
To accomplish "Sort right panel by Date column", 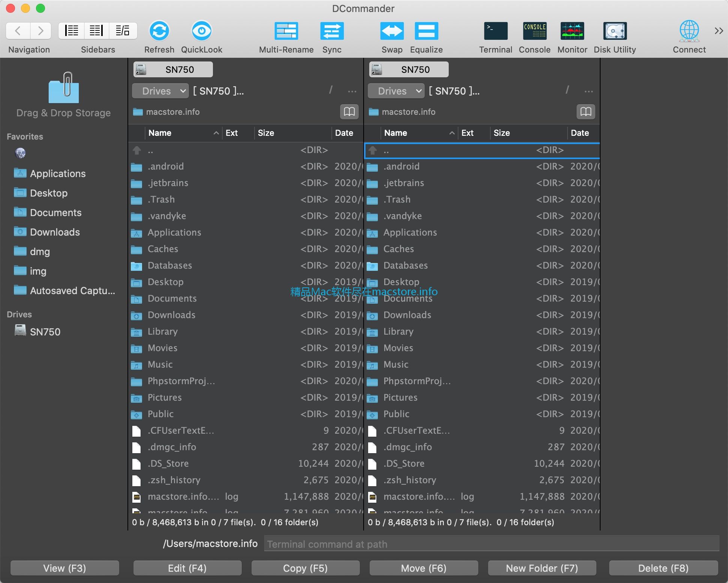I will pyautogui.click(x=583, y=133).
